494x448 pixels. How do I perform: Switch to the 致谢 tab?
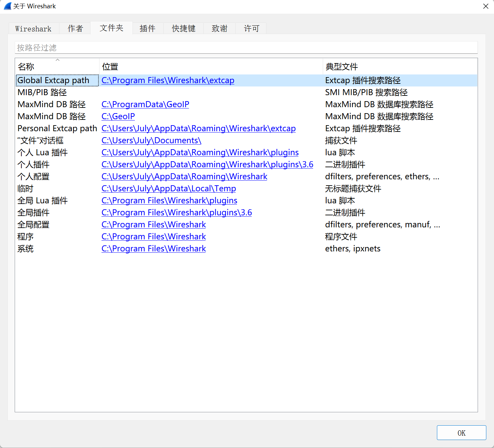219,28
